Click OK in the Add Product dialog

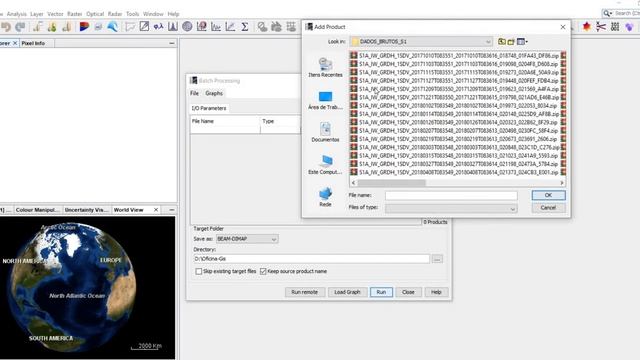tap(548, 196)
